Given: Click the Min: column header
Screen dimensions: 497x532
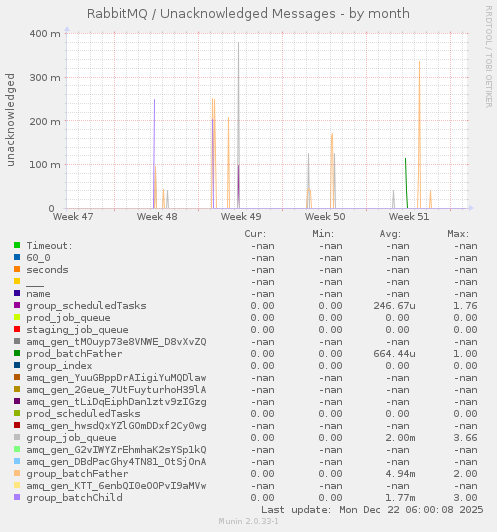Looking at the screenshot, I should click(x=323, y=234).
